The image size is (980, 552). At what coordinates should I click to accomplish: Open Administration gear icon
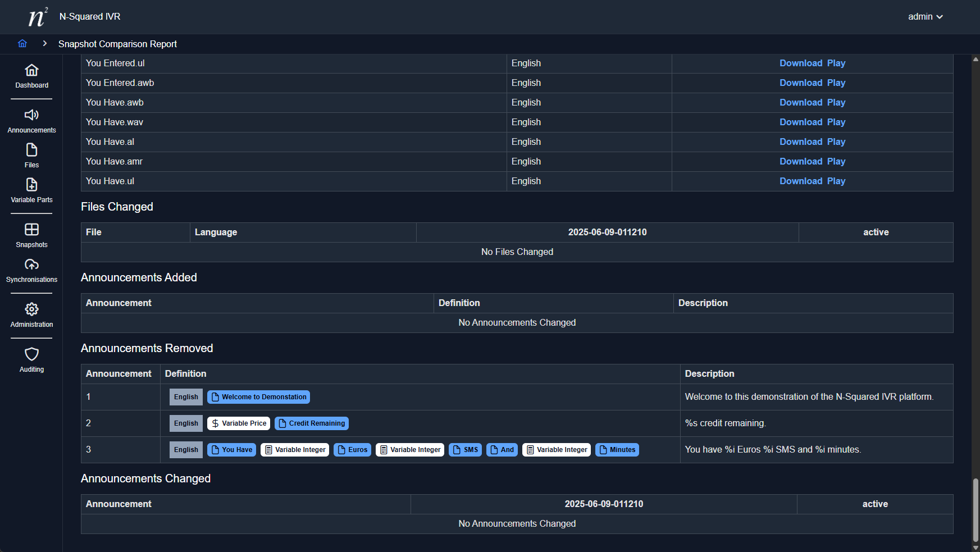coord(31,316)
